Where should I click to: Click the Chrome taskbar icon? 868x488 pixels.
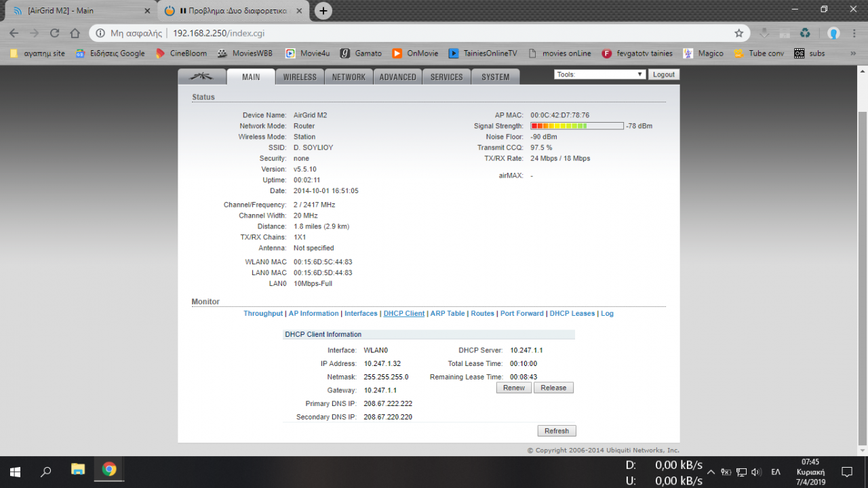pos(109,469)
